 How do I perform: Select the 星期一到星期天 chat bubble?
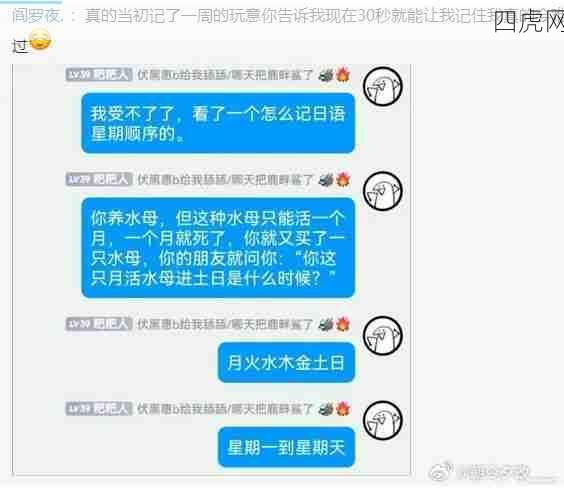pyautogui.click(x=286, y=447)
